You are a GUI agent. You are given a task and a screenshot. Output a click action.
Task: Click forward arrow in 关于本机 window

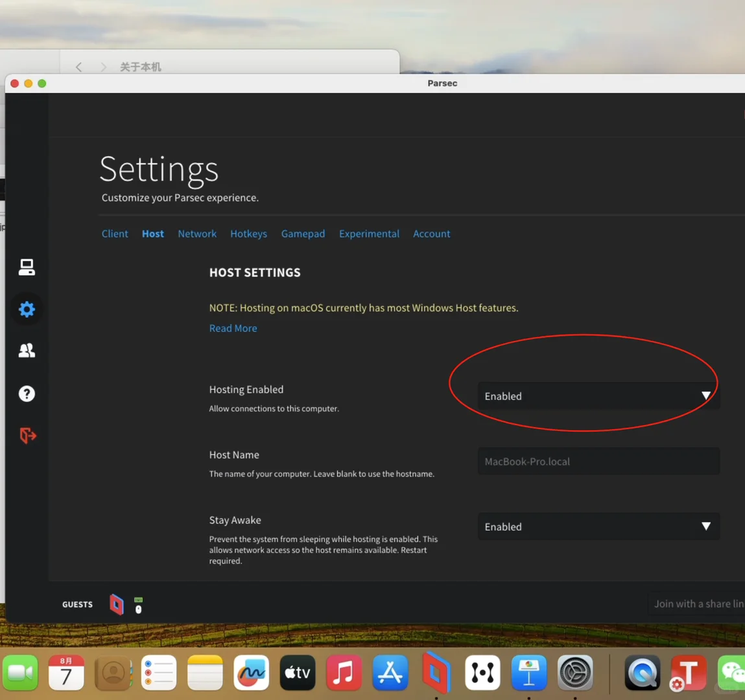(x=103, y=67)
